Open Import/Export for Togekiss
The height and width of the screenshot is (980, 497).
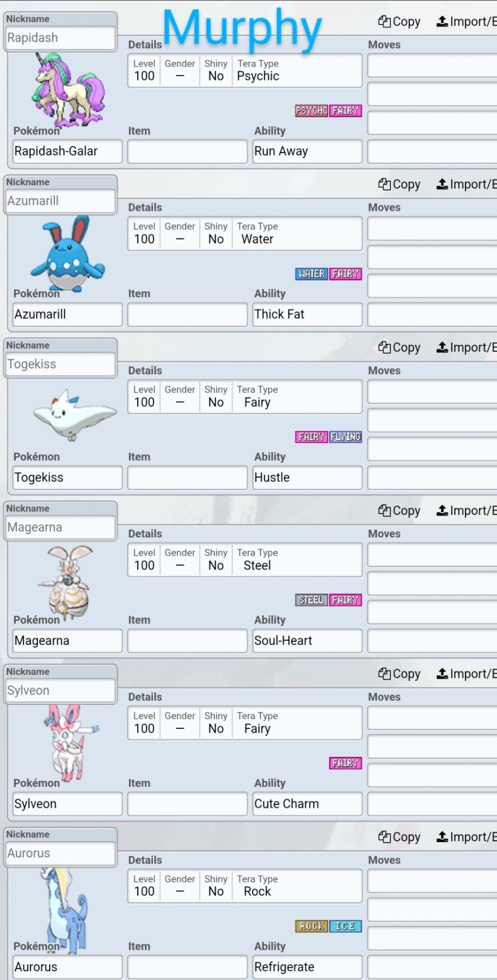[x=466, y=348]
